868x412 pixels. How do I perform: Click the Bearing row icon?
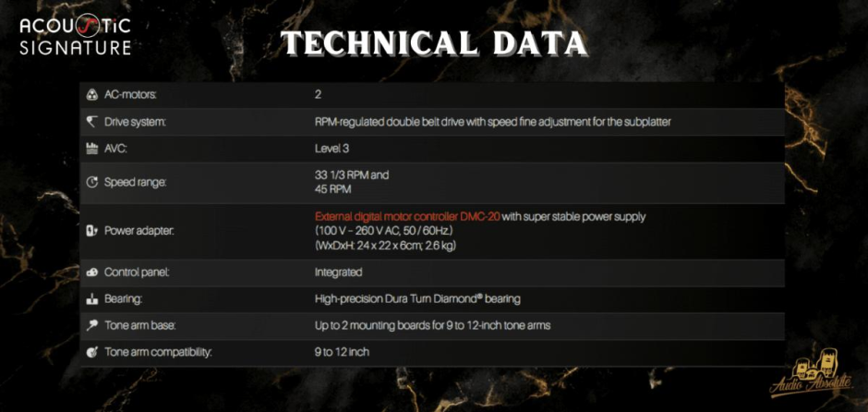click(x=91, y=299)
